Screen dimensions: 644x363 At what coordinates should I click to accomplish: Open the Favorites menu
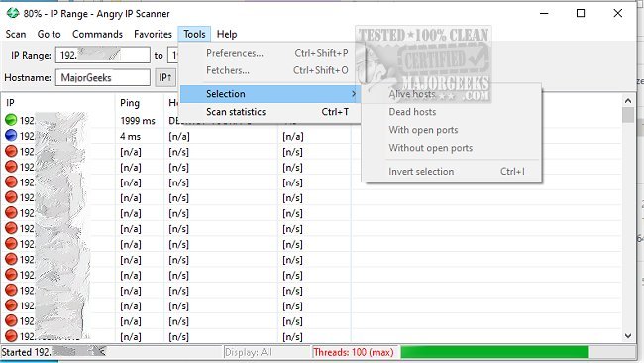pos(153,34)
